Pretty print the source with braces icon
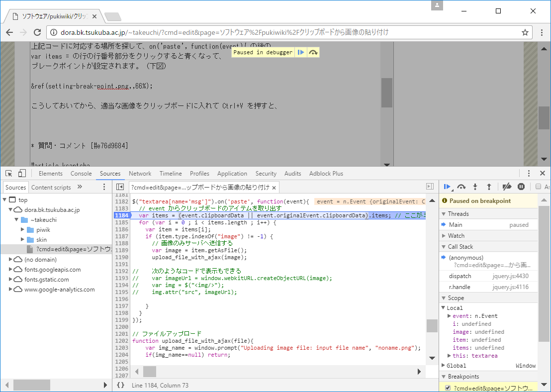 click(x=120, y=385)
